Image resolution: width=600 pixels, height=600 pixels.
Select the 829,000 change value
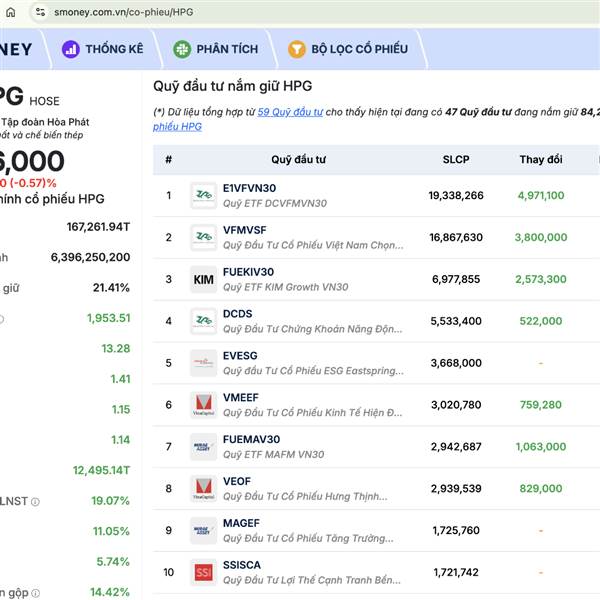541,489
